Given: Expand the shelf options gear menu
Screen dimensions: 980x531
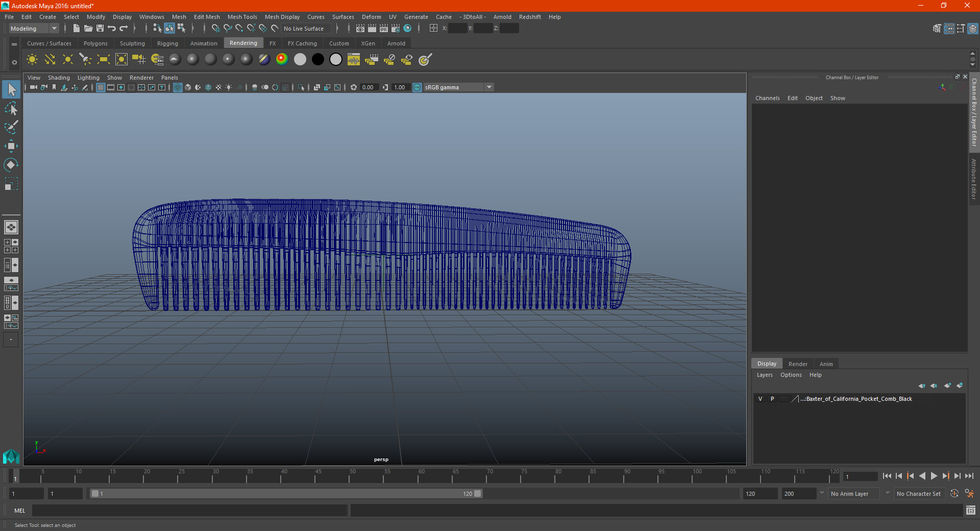Looking at the screenshot, I should point(14,62).
